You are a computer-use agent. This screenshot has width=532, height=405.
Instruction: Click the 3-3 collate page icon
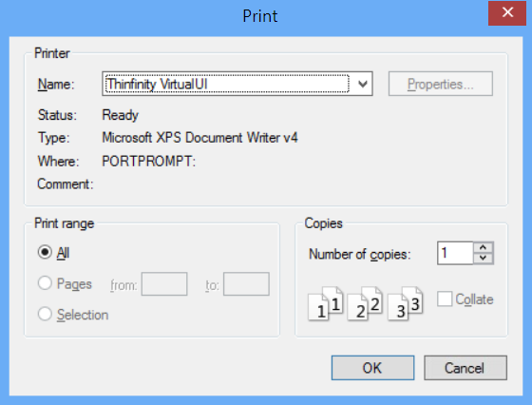[x=405, y=304]
